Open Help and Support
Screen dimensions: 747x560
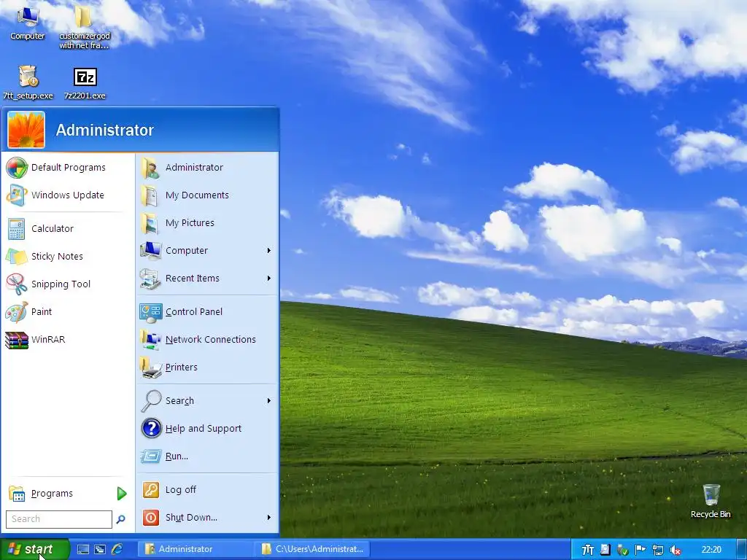[x=207, y=429]
